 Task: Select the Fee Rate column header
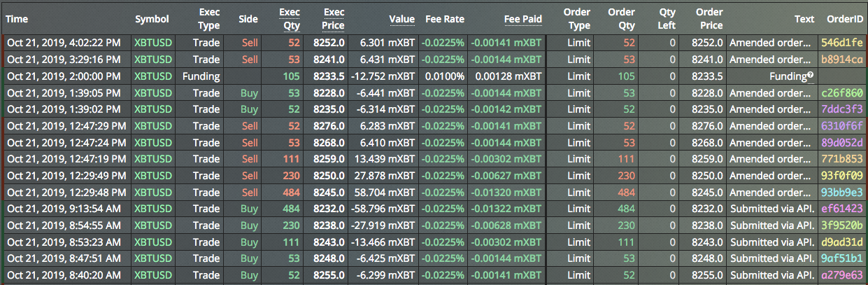[x=445, y=19]
